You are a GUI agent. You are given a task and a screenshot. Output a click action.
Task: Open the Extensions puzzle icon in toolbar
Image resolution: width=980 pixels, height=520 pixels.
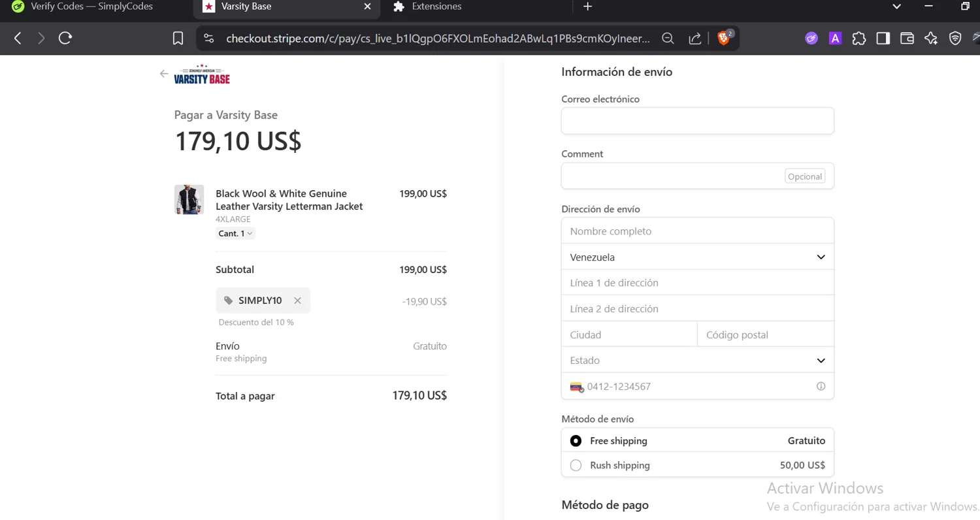pos(859,39)
